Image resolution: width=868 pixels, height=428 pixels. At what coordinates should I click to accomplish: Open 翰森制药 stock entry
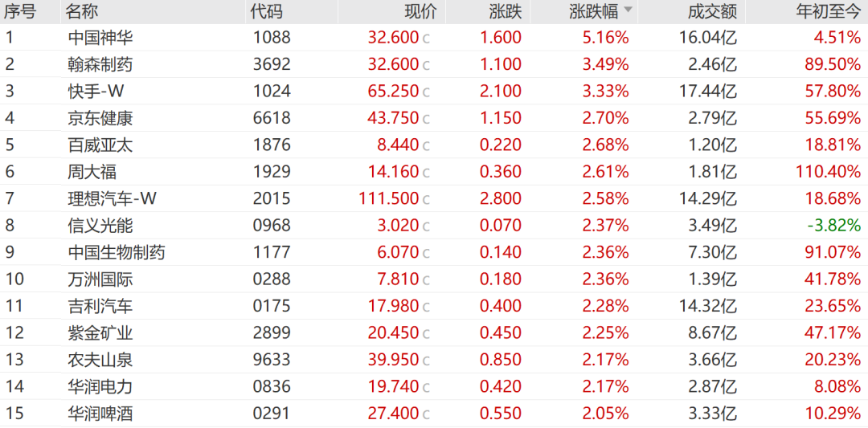tap(434, 64)
